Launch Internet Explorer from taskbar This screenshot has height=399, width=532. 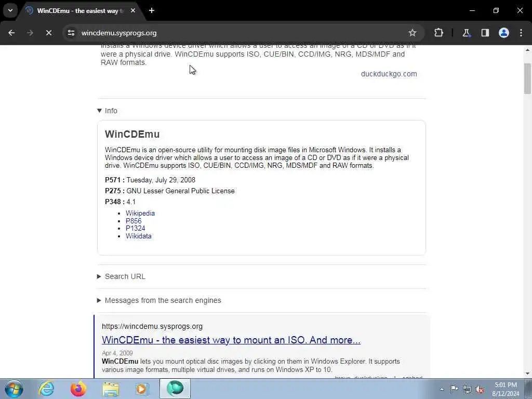tap(46, 389)
